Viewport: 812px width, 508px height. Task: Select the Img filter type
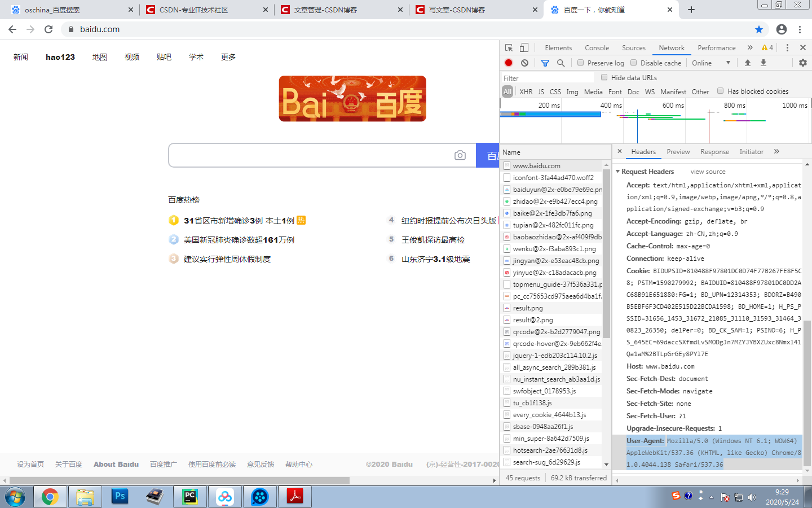[x=572, y=91]
